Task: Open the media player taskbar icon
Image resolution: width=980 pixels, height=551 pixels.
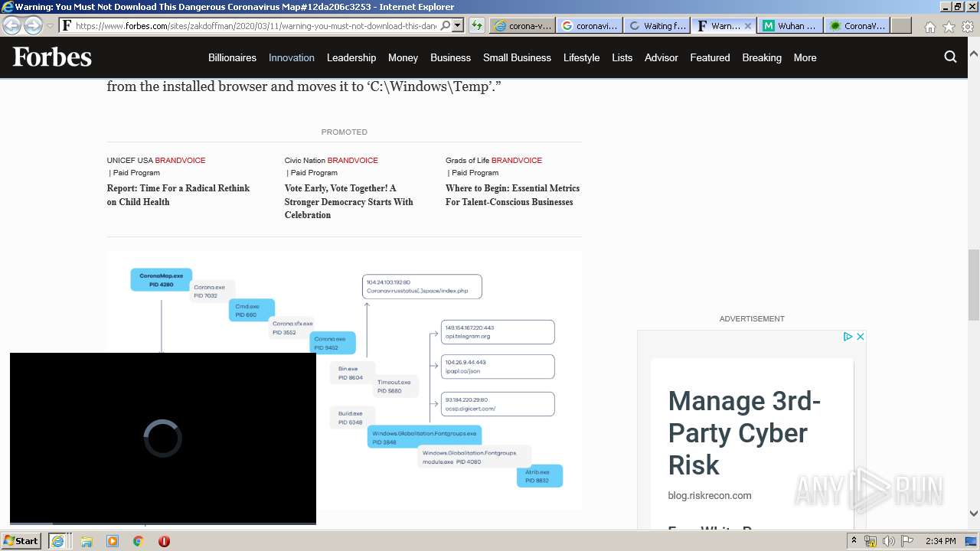Action: (x=113, y=541)
